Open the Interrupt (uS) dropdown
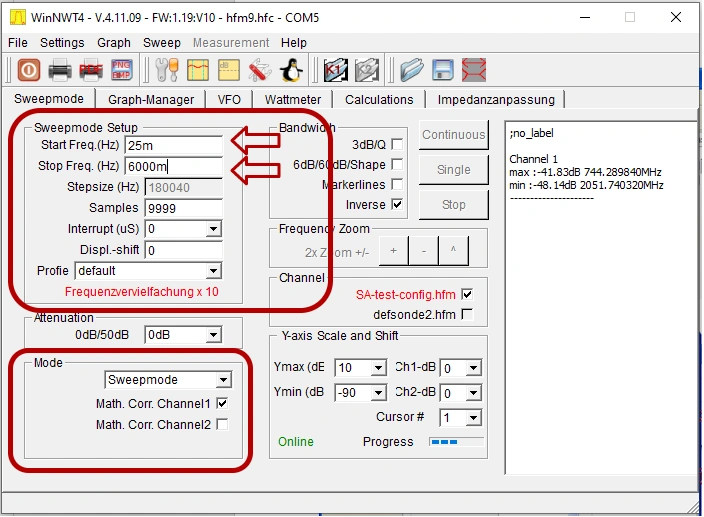Screen dimensions: 704x517 click(x=213, y=229)
